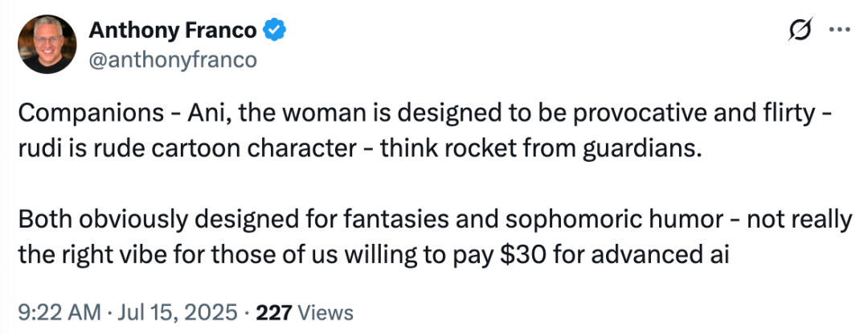Click the Jul 15, 2025 date
The height and width of the screenshot is (334, 868).
point(178,311)
